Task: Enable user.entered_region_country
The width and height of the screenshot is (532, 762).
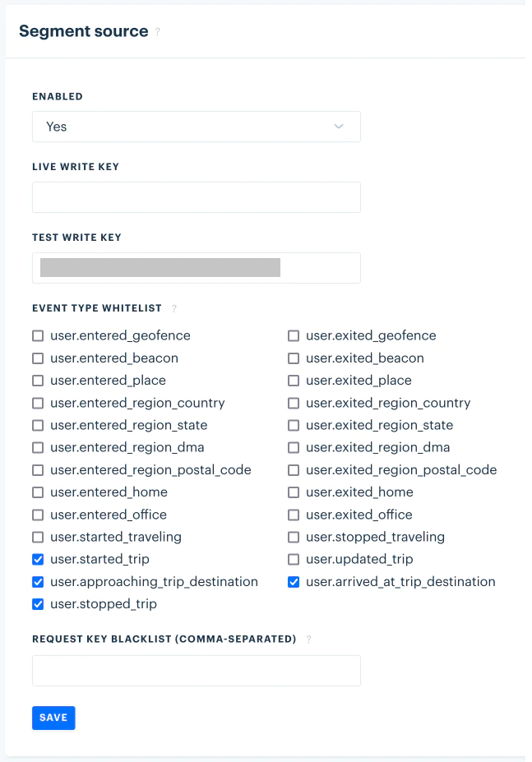Action: pyautogui.click(x=37, y=403)
